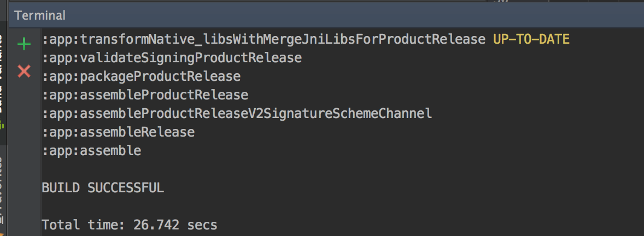Select the packageProductRelease output line

click(141, 76)
